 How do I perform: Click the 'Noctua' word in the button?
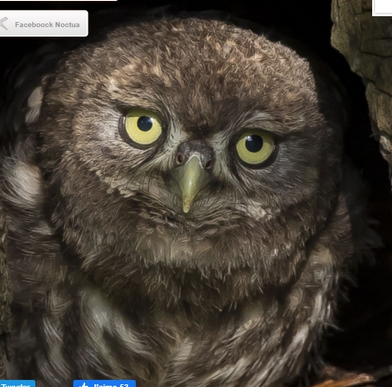click(x=67, y=25)
